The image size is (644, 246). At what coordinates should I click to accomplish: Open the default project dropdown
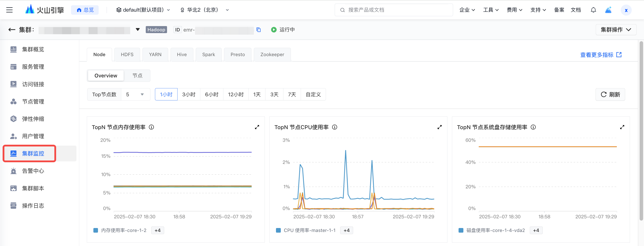click(x=143, y=10)
